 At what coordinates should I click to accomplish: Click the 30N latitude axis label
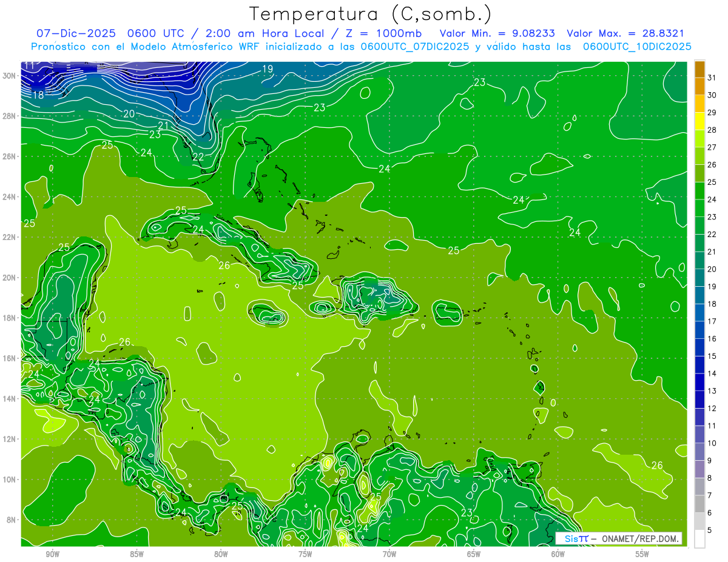pos(10,76)
